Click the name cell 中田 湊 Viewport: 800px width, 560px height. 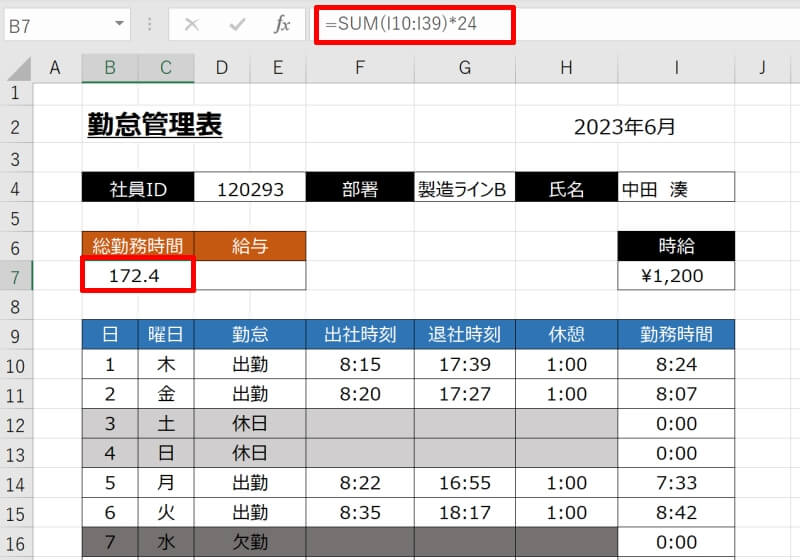tap(676, 187)
